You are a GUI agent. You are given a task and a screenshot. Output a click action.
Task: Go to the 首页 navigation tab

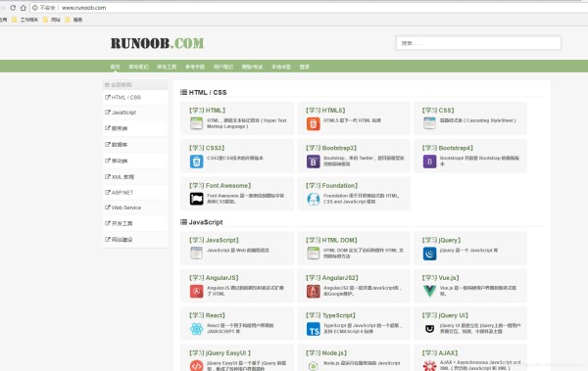tap(115, 67)
